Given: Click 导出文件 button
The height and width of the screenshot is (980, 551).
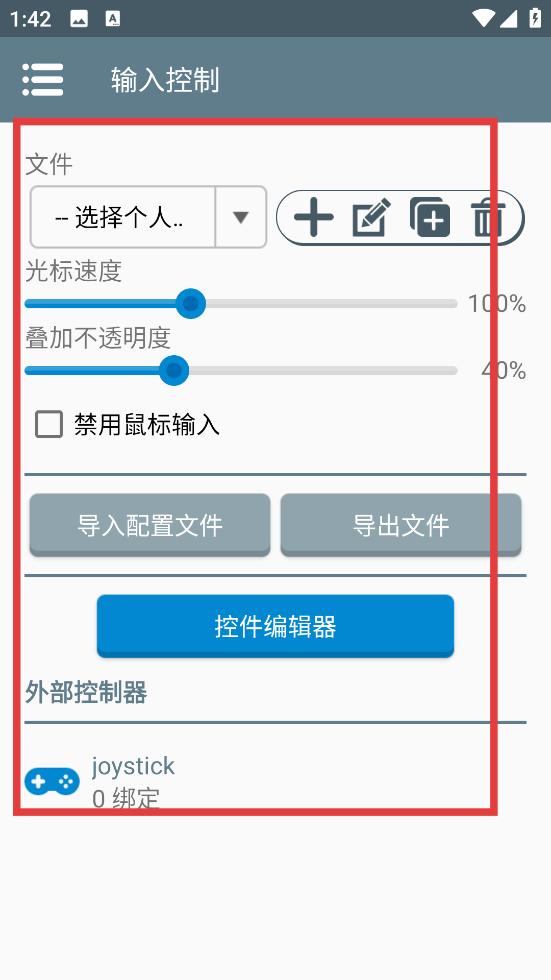Looking at the screenshot, I should [x=401, y=525].
